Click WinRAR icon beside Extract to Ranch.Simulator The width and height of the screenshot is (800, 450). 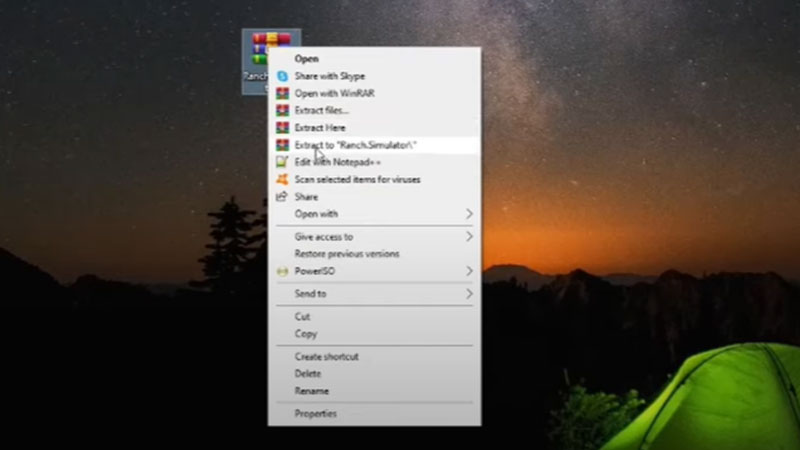tap(282, 145)
